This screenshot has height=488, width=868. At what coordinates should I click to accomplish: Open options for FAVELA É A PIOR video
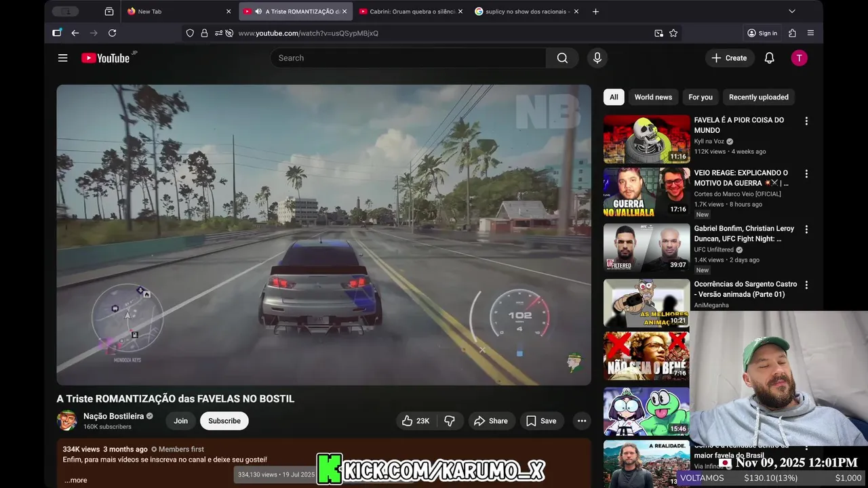[806, 121]
